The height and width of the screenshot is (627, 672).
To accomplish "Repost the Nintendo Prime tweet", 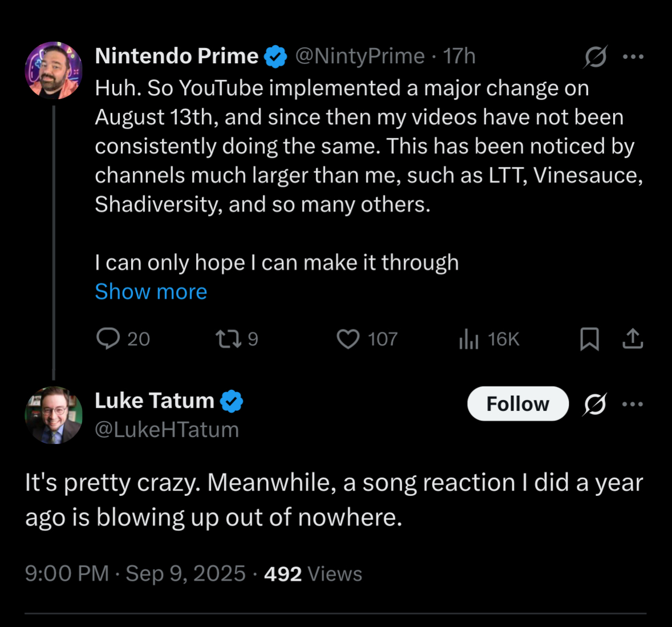I will pos(228,339).
